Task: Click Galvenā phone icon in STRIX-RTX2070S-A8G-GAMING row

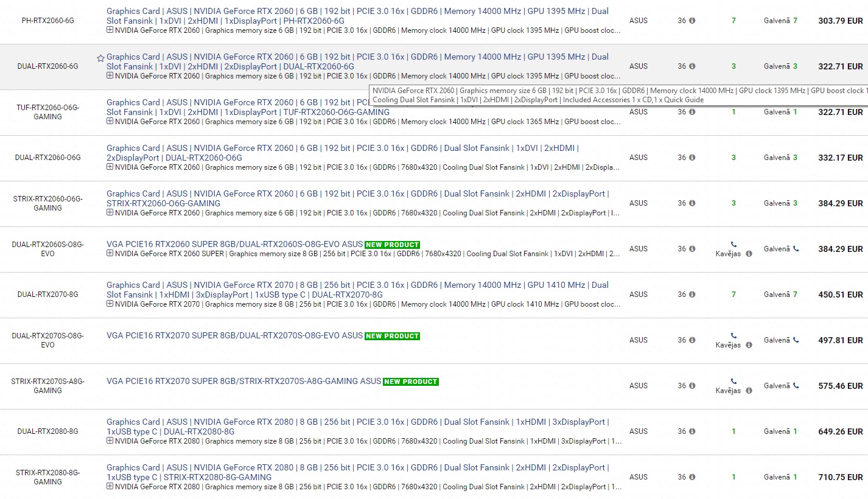Action: [x=796, y=386]
